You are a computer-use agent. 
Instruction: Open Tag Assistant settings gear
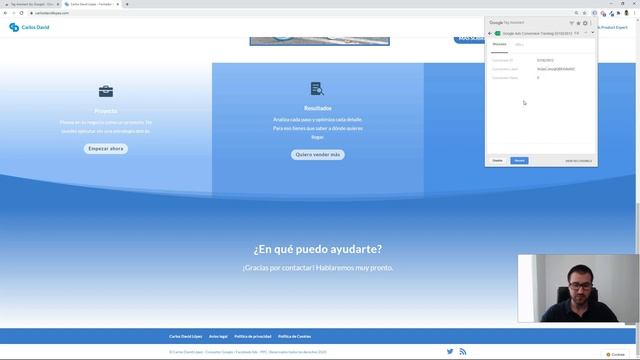585,23
